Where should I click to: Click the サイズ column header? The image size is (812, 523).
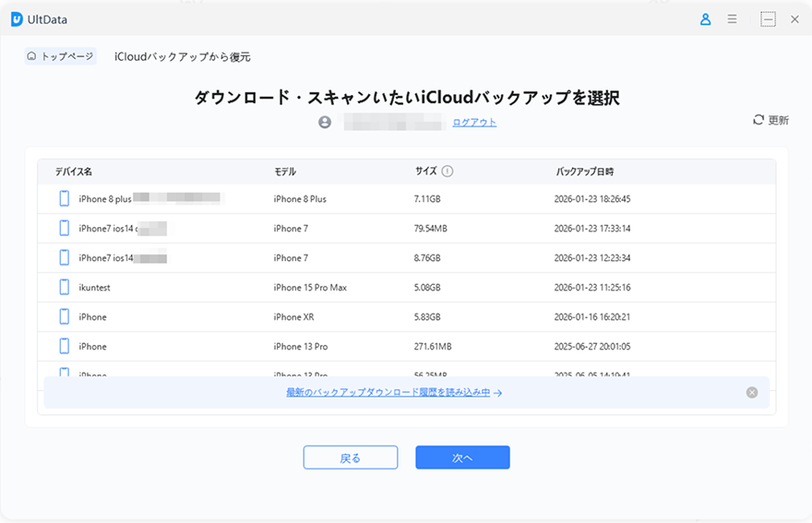tap(425, 172)
